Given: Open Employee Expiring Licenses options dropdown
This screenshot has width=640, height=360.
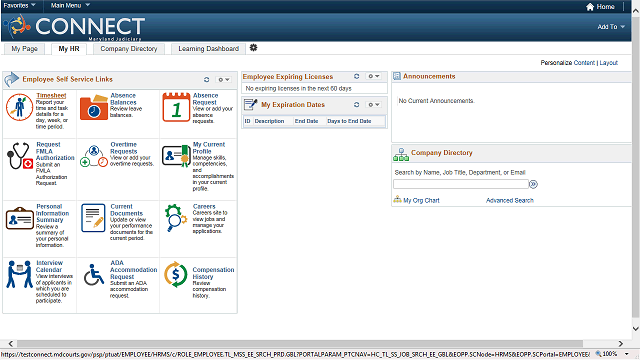Looking at the screenshot, I should coord(373,76).
